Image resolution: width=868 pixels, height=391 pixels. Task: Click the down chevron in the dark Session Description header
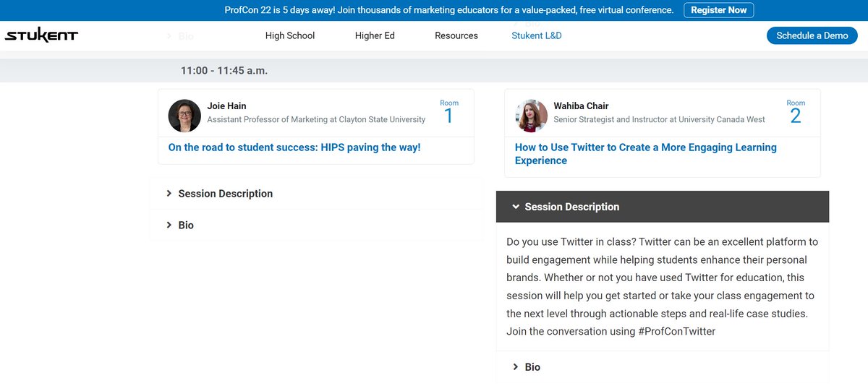click(516, 207)
